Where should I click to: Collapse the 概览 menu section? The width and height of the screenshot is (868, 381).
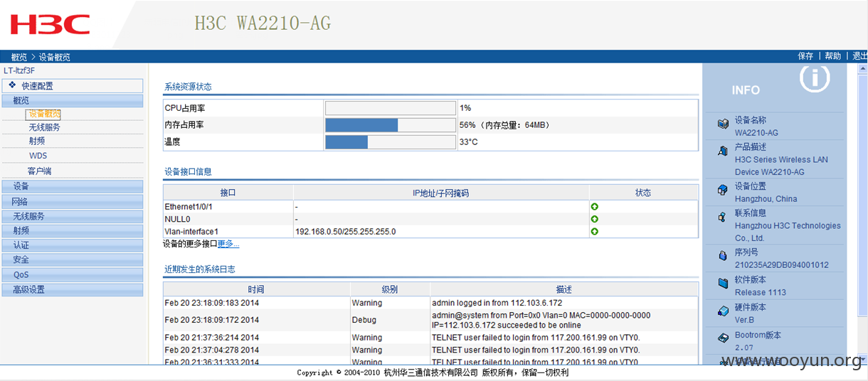(x=73, y=100)
